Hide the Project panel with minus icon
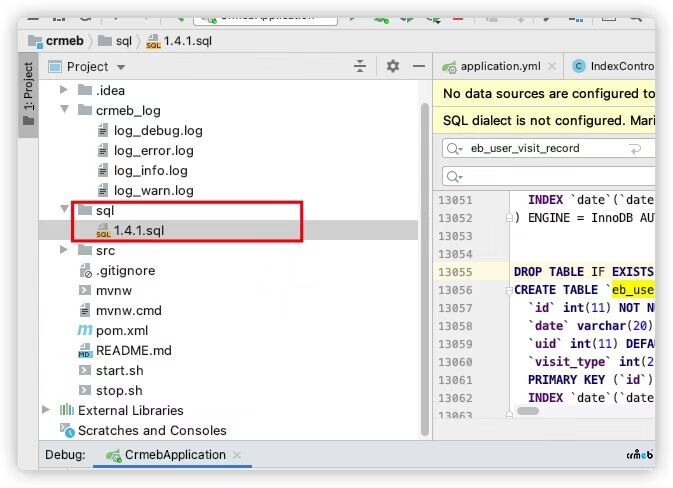 pos(418,66)
